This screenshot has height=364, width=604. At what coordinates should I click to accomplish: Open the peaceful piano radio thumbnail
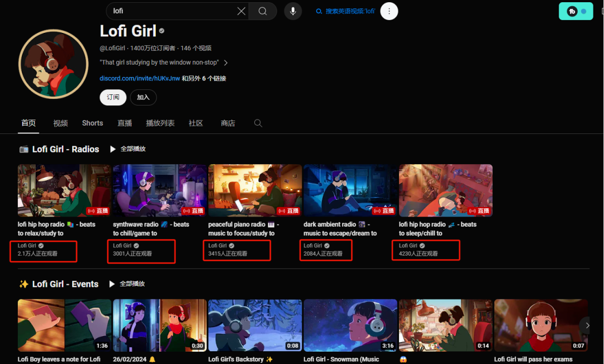pos(255,190)
